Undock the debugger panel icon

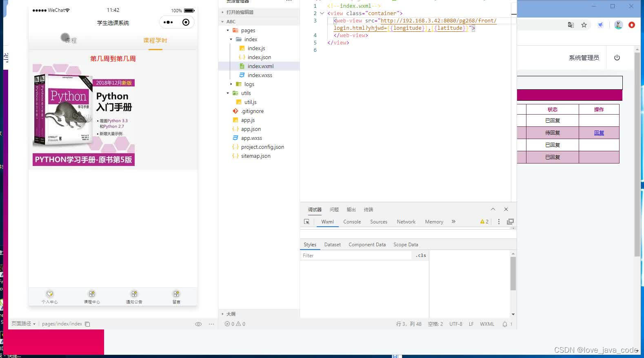[510, 222]
